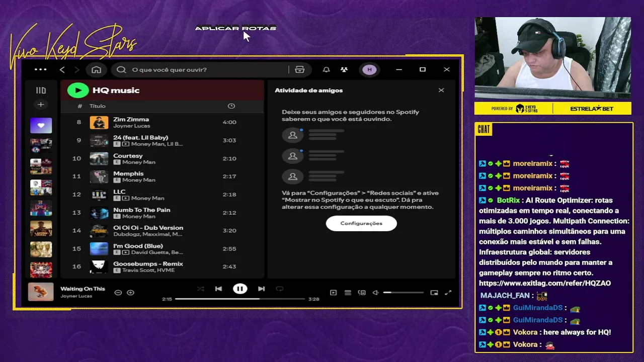Viewport: 644px width, 362px height.
Task: Click the search magnifier icon
Action: [121, 69]
